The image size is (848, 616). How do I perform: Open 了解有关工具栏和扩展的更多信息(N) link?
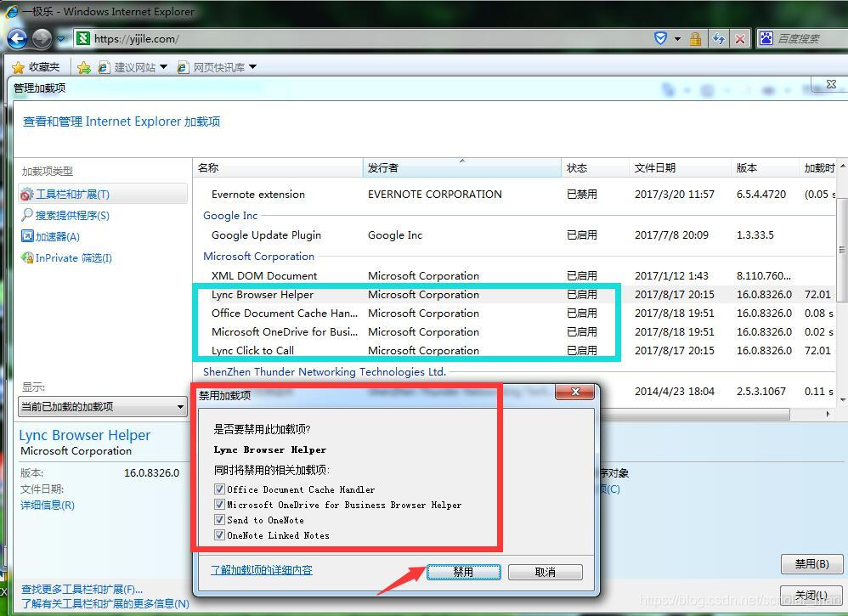click(x=105, y=603)
